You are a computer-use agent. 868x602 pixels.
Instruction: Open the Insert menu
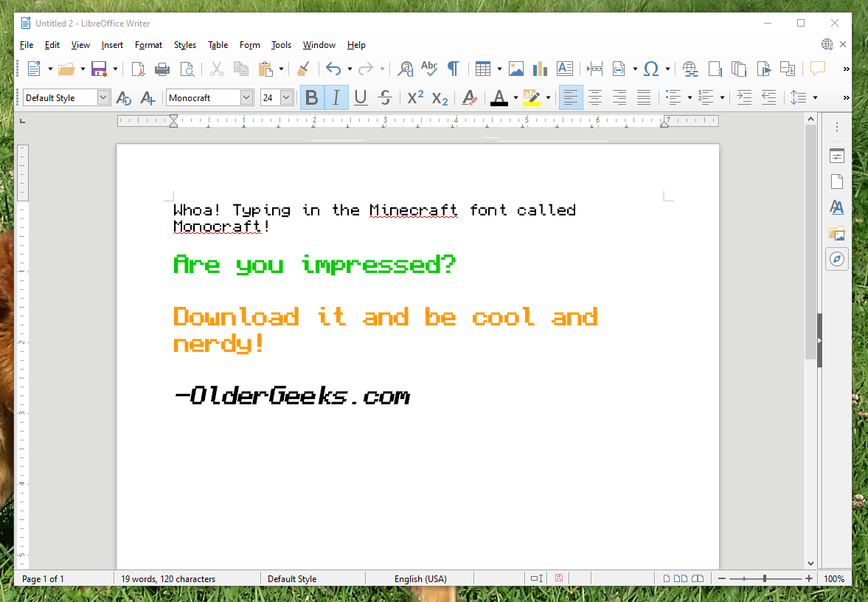[x=112, y=45]
